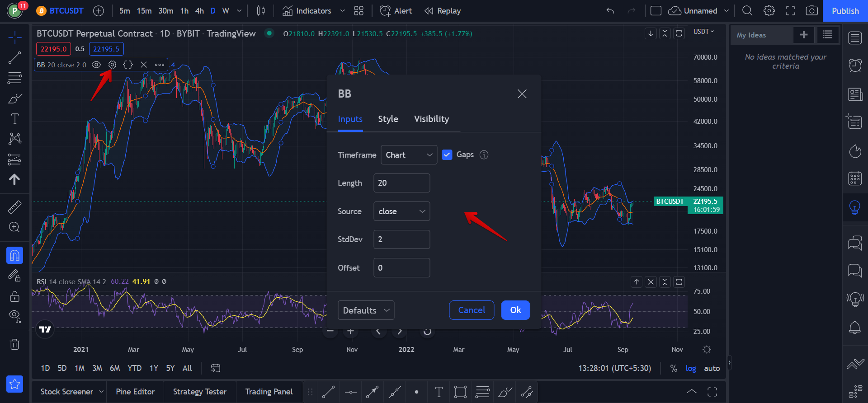
Task: Open more options for BB indicator
Action: click(x=160, y=65)
